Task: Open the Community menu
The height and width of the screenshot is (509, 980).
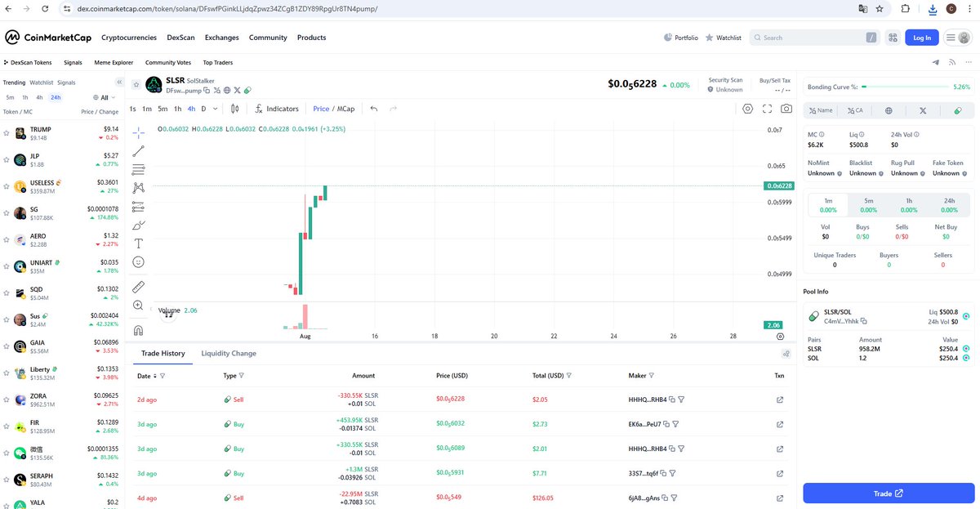Action: click(x=268, y=38)
